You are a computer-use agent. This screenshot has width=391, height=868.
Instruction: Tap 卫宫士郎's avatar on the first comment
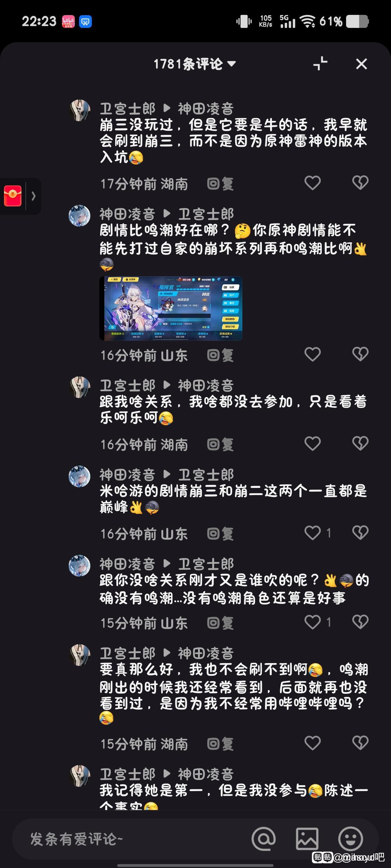(x=80, y=110)
